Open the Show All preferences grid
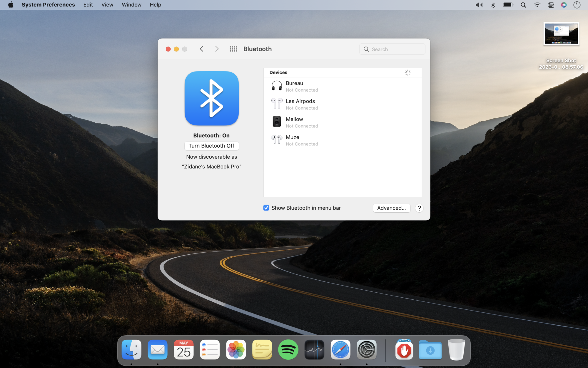 233,49
